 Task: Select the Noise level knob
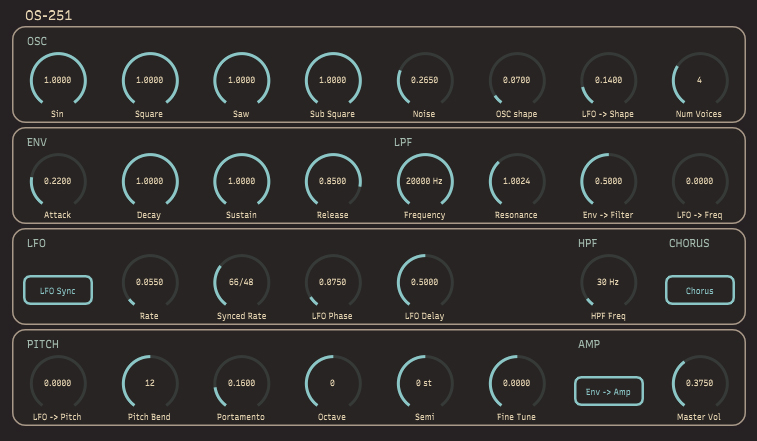click(425, 80)
